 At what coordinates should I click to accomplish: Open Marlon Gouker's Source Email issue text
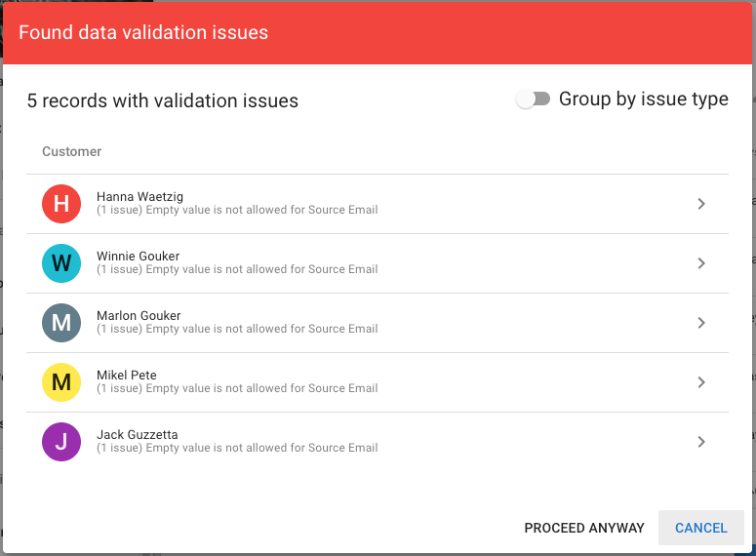tap(237, 329)
